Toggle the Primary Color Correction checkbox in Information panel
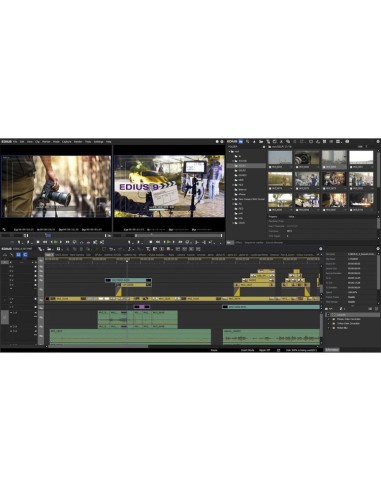Viewport: 381px width, 492px height. point(328,319)
